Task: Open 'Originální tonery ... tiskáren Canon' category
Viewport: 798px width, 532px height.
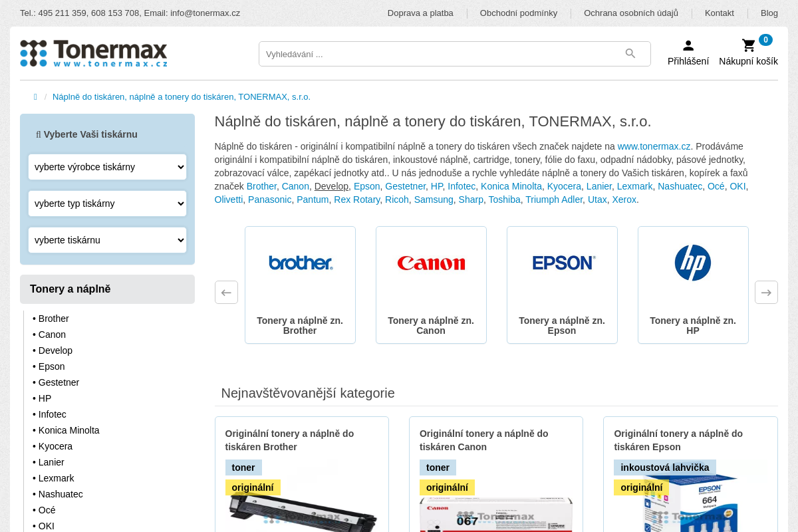Action: coord(484,440)
